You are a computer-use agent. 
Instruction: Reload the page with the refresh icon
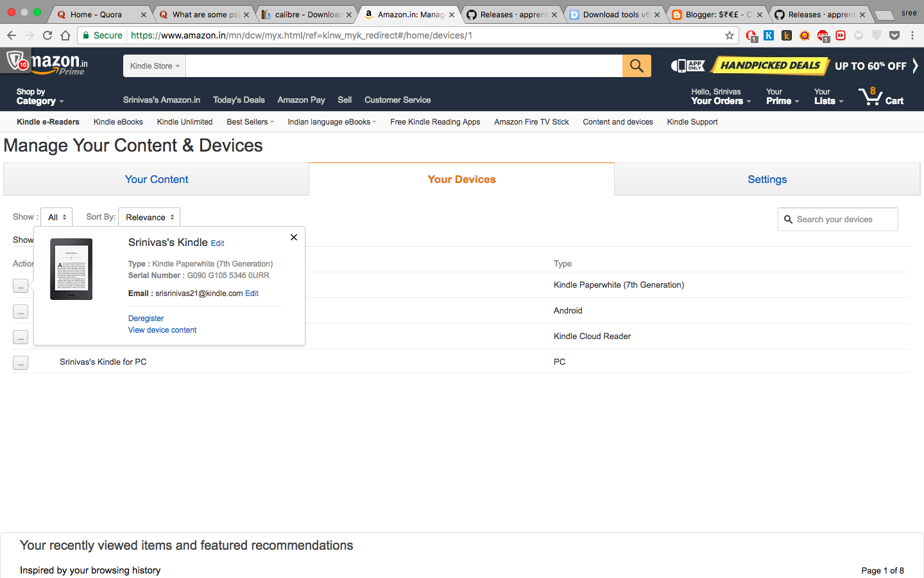tap(47, 35)
